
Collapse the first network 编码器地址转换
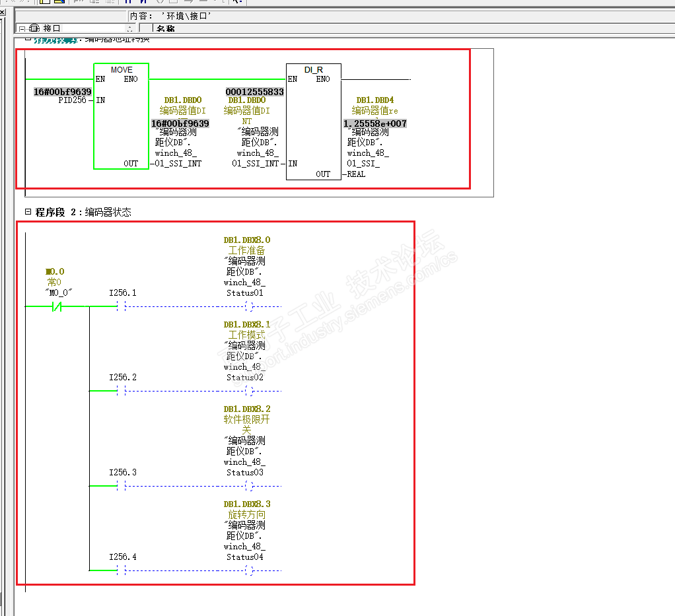pos(28,39)
